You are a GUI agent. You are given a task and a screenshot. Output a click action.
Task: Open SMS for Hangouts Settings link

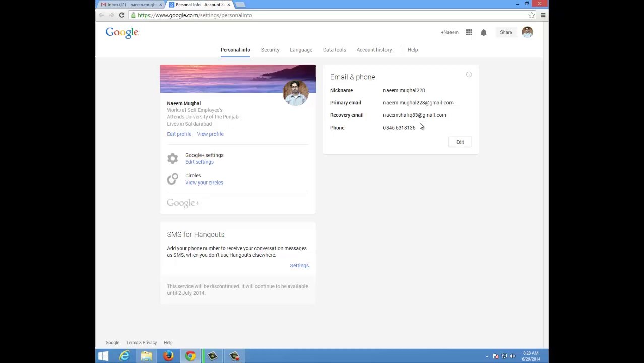(x=299, y=266)
